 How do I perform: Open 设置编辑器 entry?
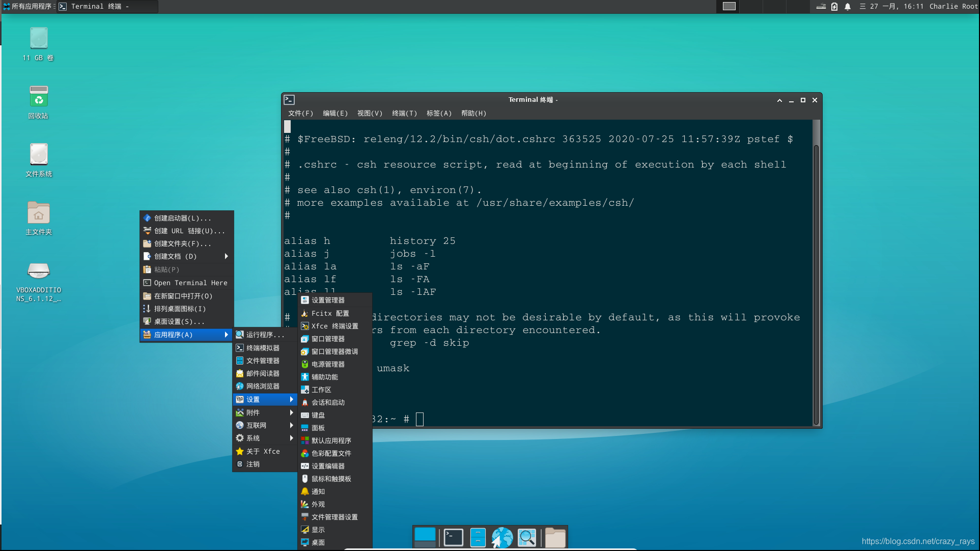(334, 466)
